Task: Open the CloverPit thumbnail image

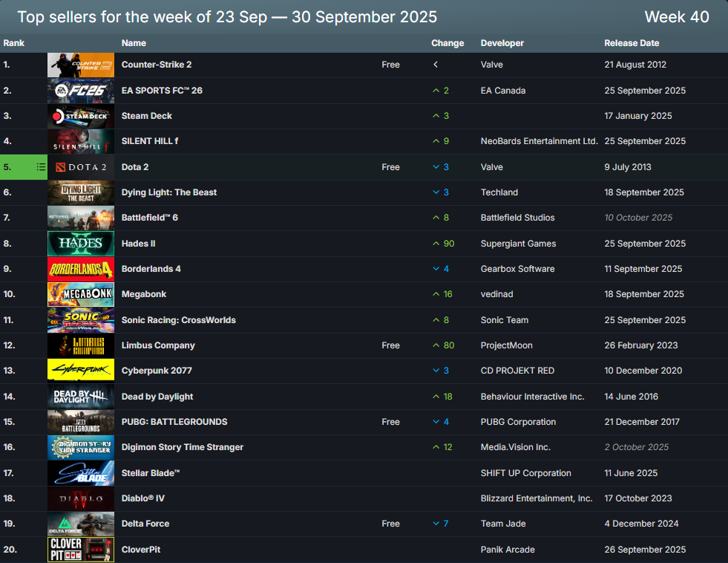Action: click(x=80, y=550)
